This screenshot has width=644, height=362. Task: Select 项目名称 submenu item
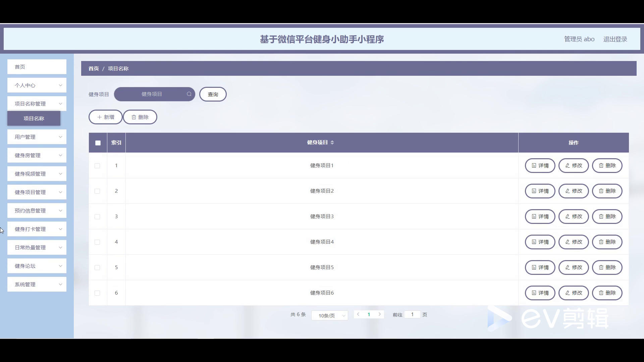(34, 119)
